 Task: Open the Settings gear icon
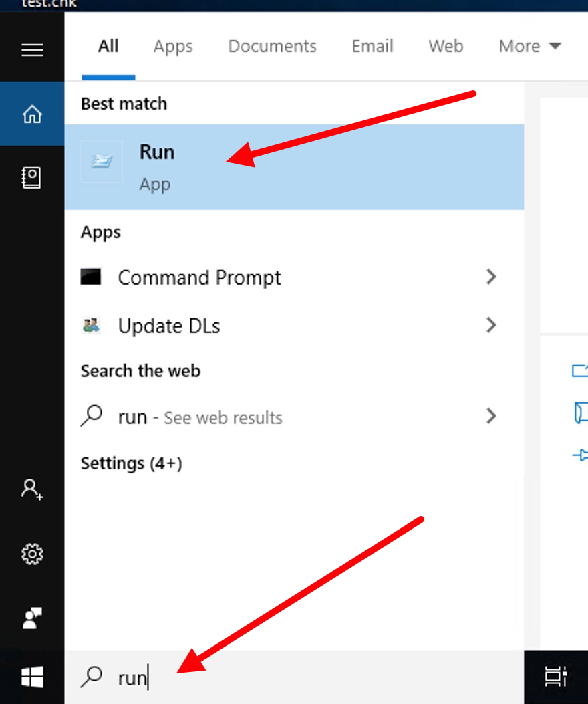32,554
